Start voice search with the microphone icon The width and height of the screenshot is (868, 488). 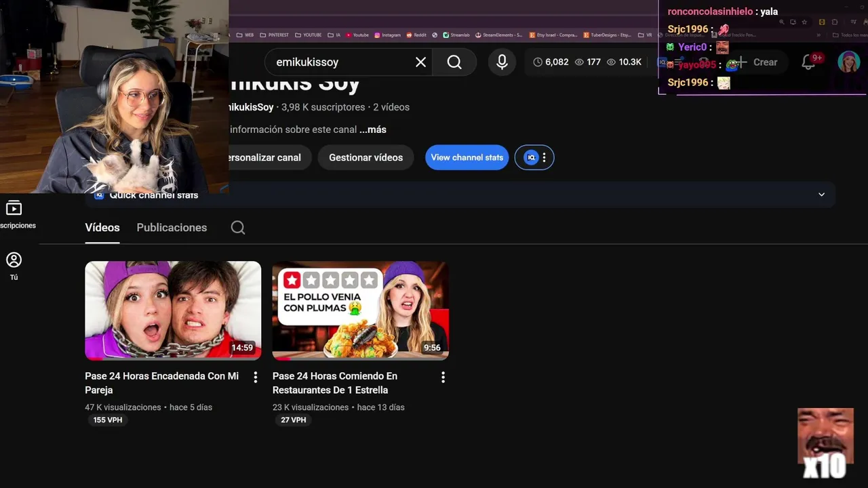point(502,62)
